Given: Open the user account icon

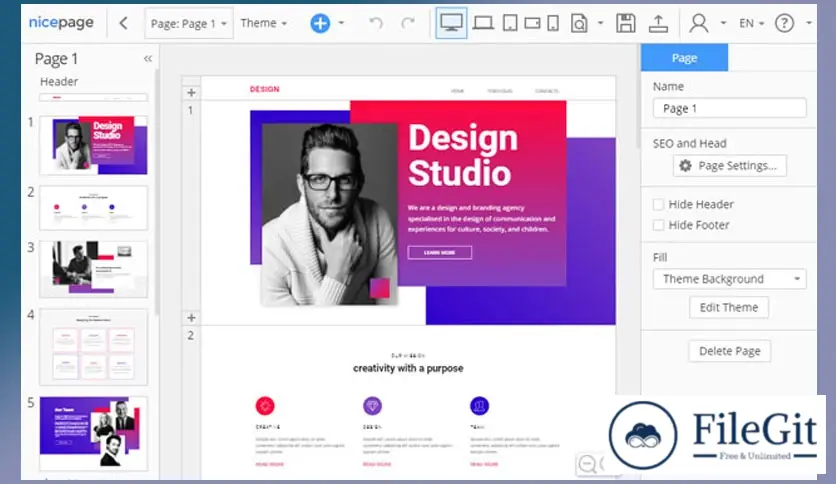Looking at the screenshot, I should coord(698,23).
